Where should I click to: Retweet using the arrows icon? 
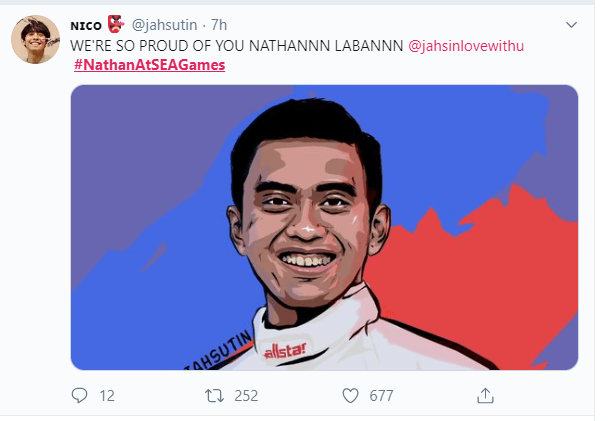click(214, 396)
